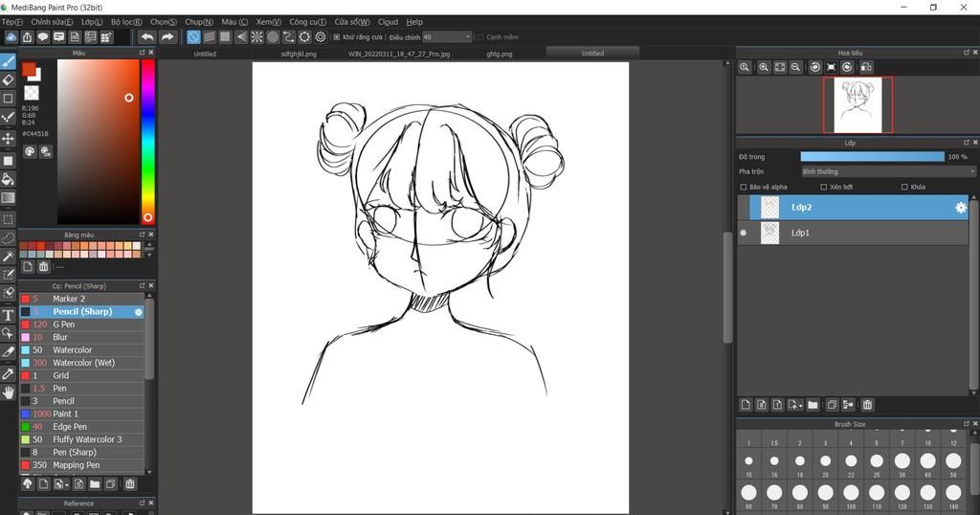980x515 pixels.
Task: Enable the grid snap guide
Action: point(225,37)
